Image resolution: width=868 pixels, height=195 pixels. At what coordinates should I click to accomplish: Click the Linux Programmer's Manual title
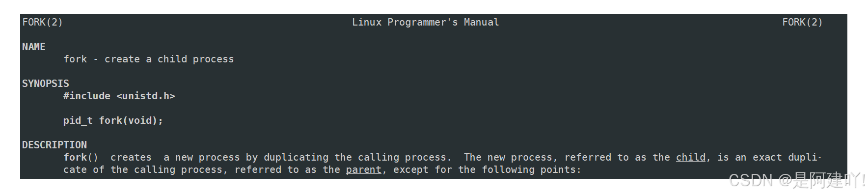426,22
